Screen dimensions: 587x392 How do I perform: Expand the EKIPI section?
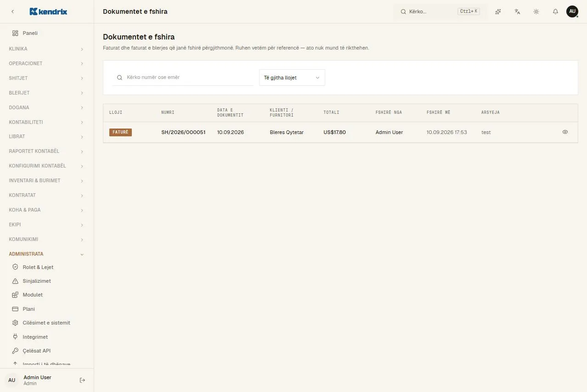tap(47, 224)
